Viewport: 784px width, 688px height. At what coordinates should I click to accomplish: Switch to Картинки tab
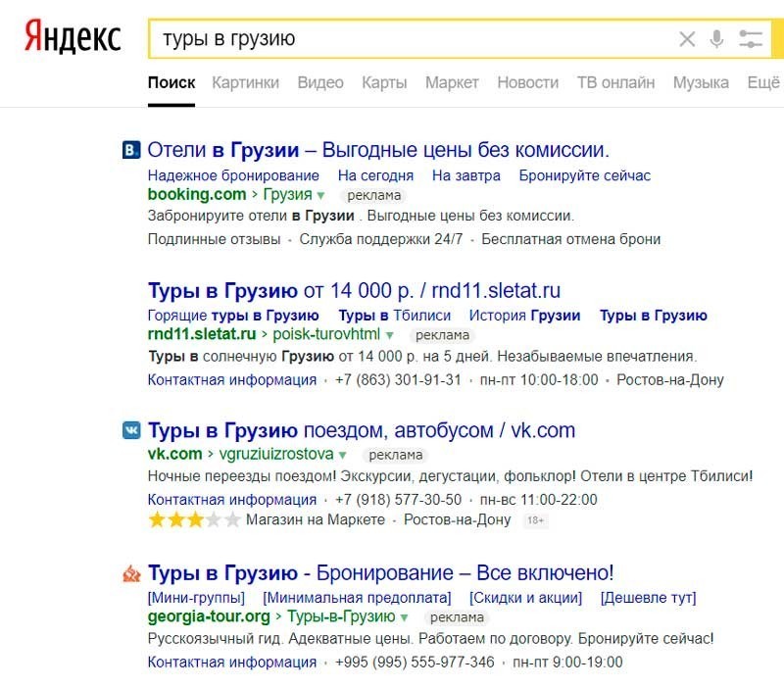(246, 82)
